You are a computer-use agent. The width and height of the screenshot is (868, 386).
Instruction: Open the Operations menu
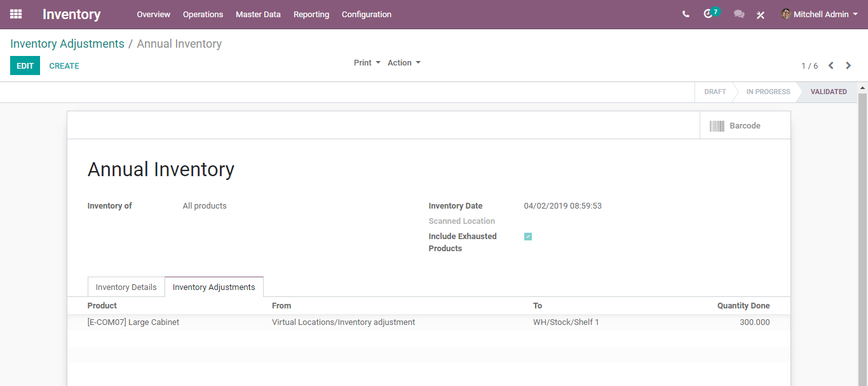tap(203, 14)
